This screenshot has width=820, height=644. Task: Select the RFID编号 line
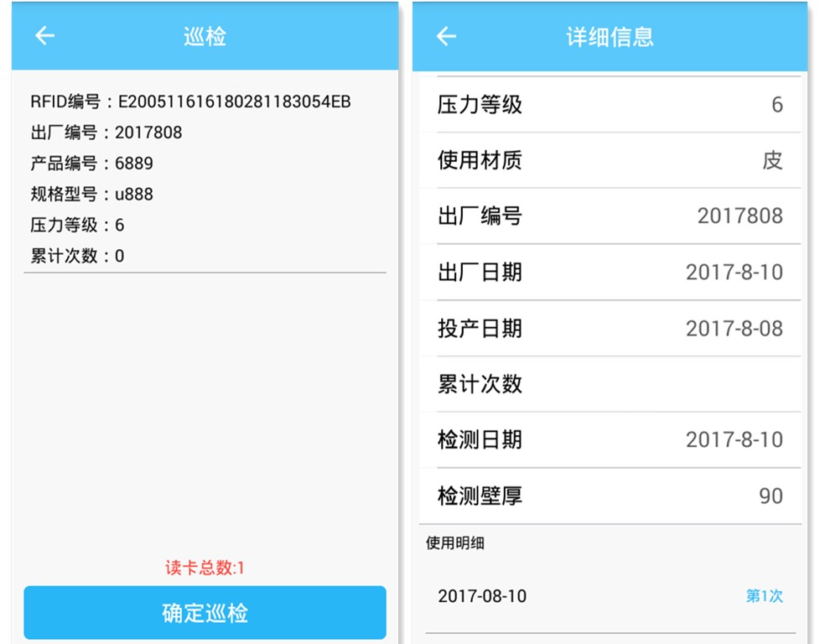coord(190,101)
